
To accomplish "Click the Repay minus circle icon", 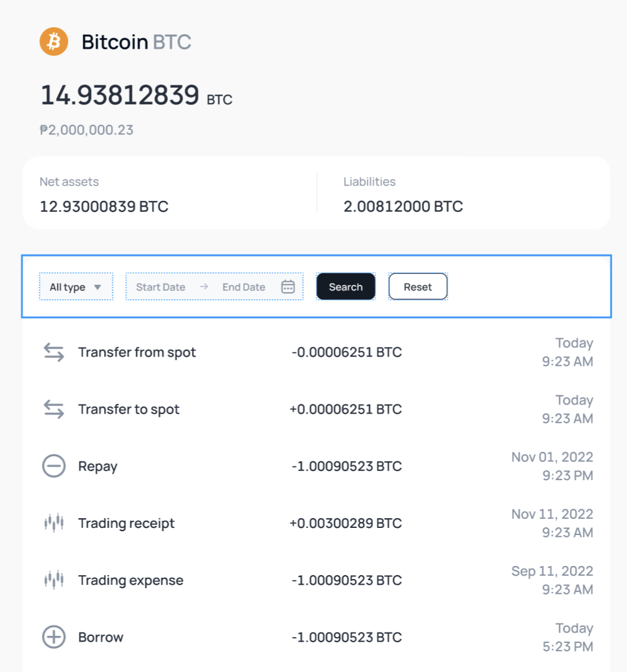I will (54, 466).
